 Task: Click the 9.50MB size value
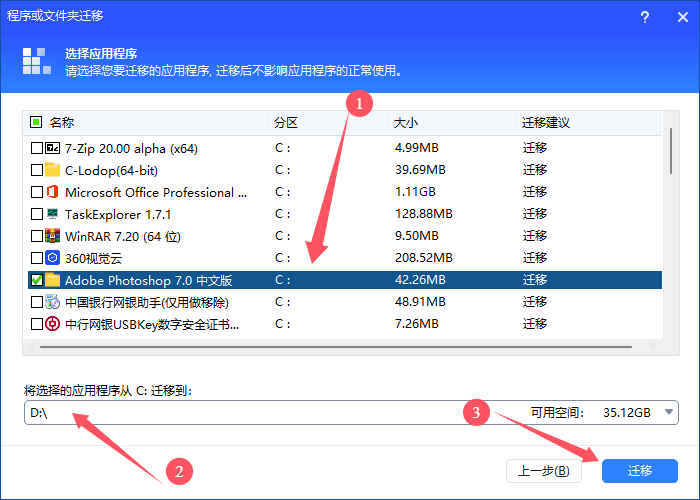point(417,235)
